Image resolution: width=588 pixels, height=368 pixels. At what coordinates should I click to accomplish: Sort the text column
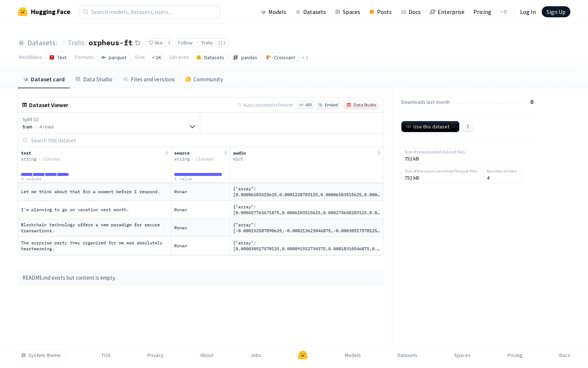[x=167, y=153]
